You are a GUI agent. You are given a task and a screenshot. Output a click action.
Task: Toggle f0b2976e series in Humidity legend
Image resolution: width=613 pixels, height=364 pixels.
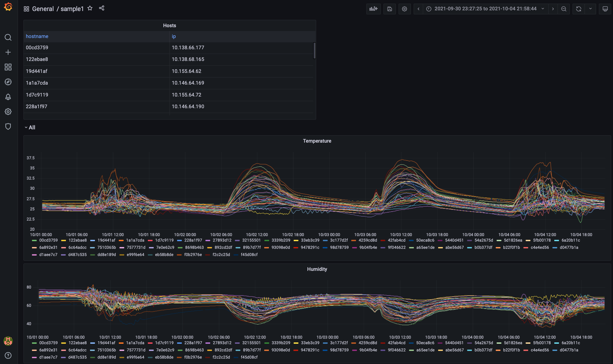click(193, 357)
